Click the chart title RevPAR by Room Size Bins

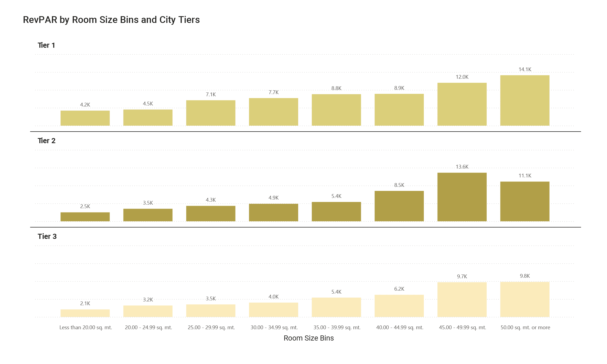pos(111,20)
